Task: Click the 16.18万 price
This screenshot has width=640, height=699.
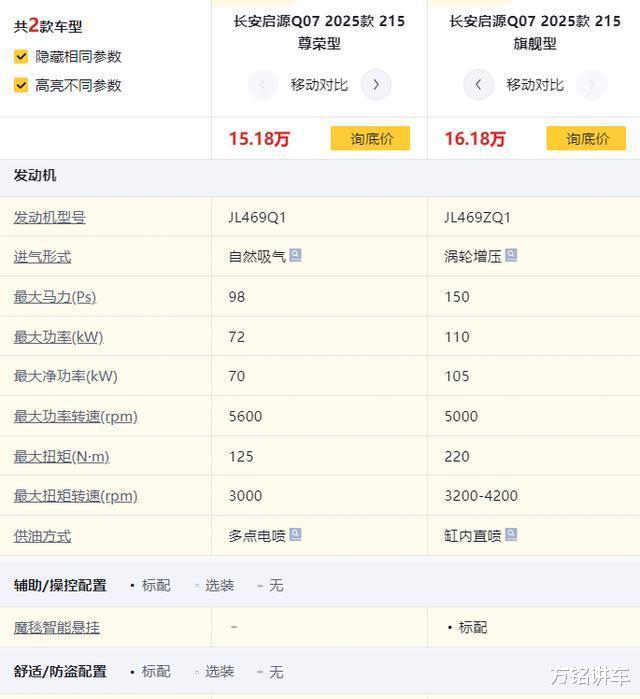Action: coord(475,139)
